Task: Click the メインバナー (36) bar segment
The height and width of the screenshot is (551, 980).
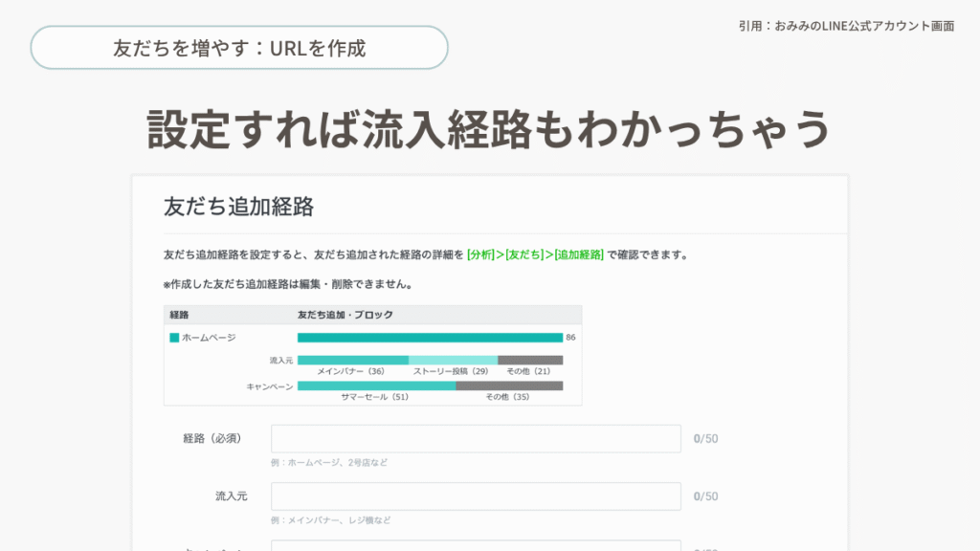Action: click(x=352, y=361)
